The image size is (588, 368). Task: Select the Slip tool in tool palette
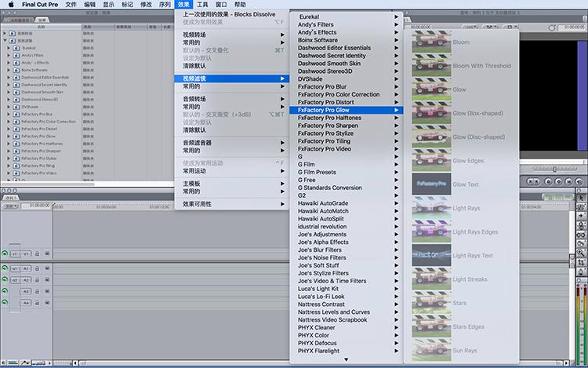click(x=581, y=235)
